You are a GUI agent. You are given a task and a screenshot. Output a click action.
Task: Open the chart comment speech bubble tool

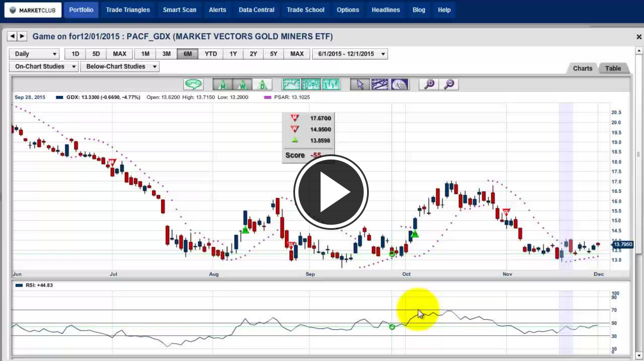coord(193,84)
